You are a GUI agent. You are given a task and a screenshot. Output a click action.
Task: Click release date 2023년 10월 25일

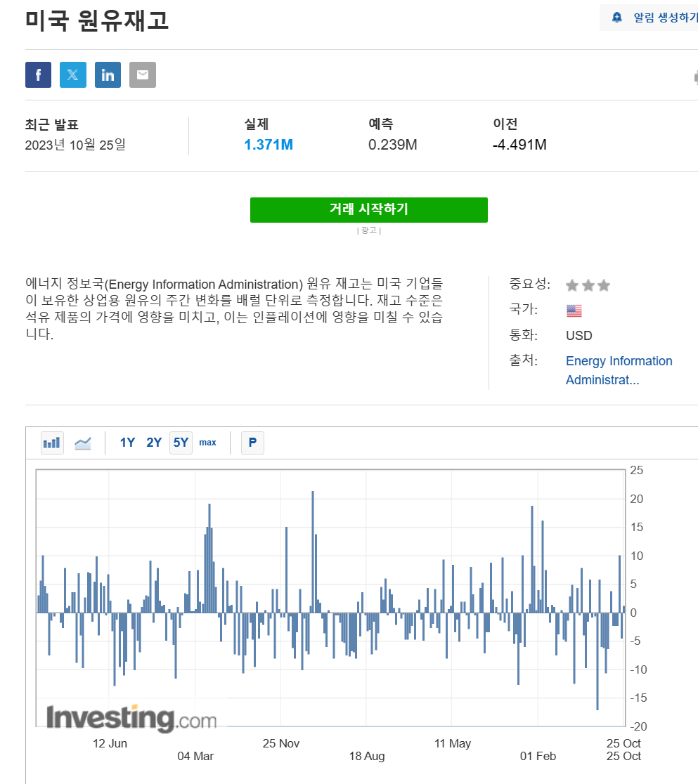75,145
